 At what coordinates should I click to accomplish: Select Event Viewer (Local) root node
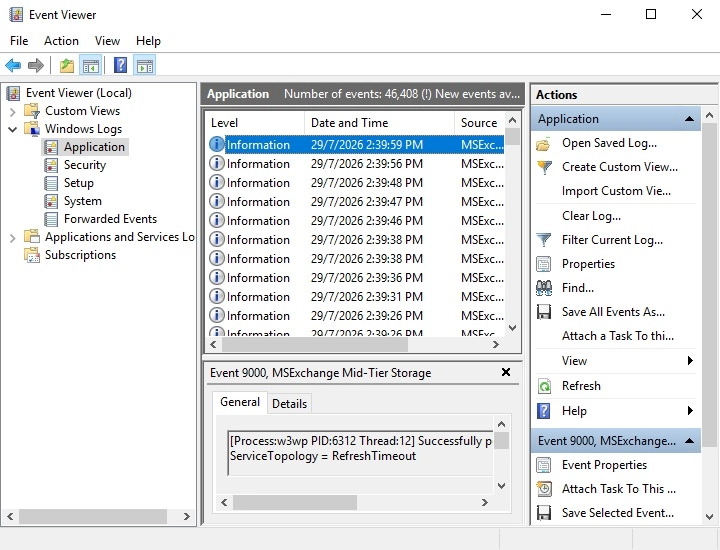point(79,93)
